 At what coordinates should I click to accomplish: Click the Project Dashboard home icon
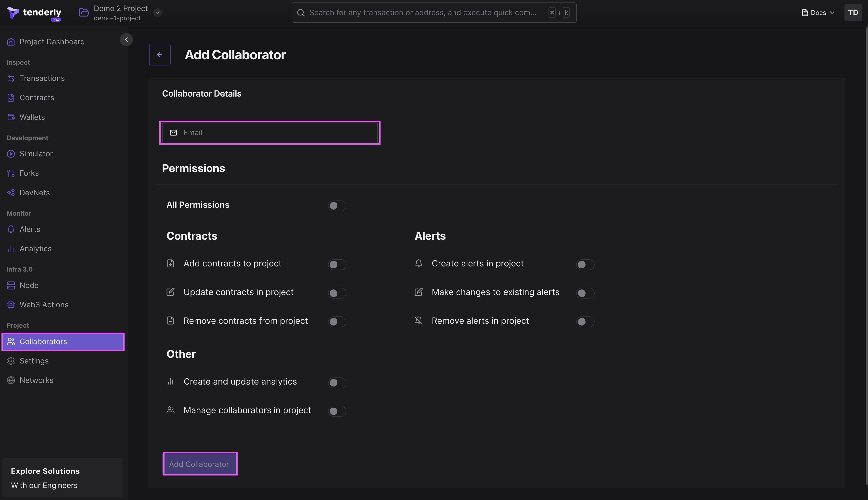[x=11, y=42]
